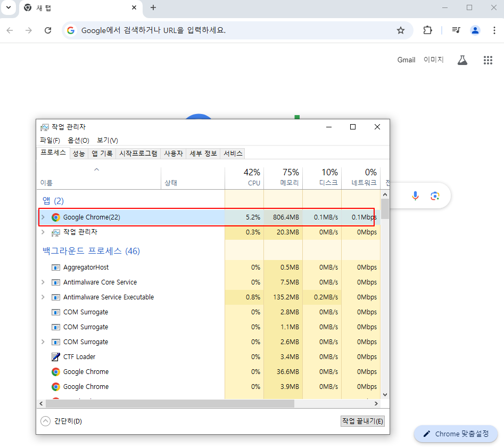Image resolution: width=504 pixels, height=447 pixels.
Task: Click the 백그라운드 프로세스 (46) group header
Action: coord(91,251)
